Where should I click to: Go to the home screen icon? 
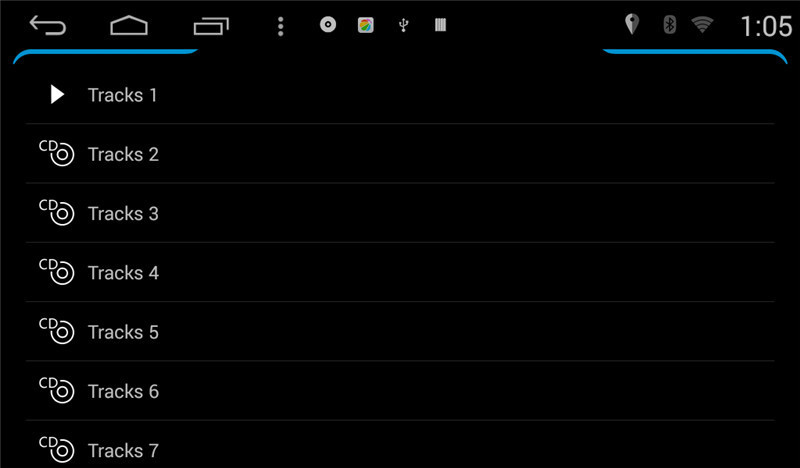point(129,26)
